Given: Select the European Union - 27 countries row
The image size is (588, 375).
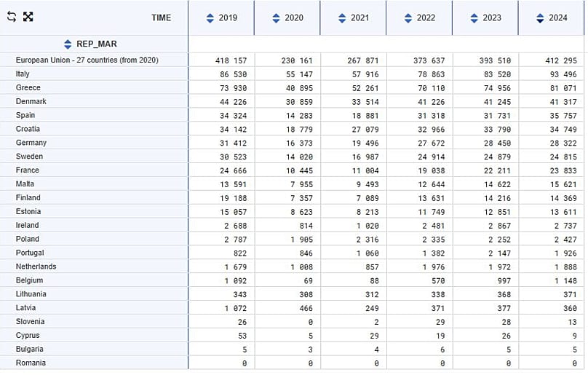Looking at the screenshot, I should coord(87,60).
